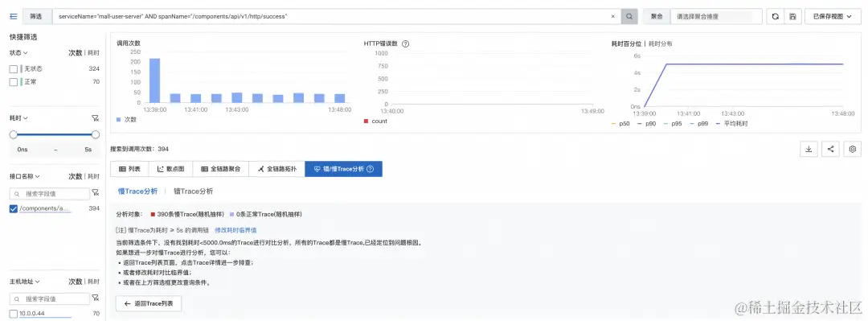The image size is (868, 321).
Task: Save the current view with disk icon
Action: (792, 17)
